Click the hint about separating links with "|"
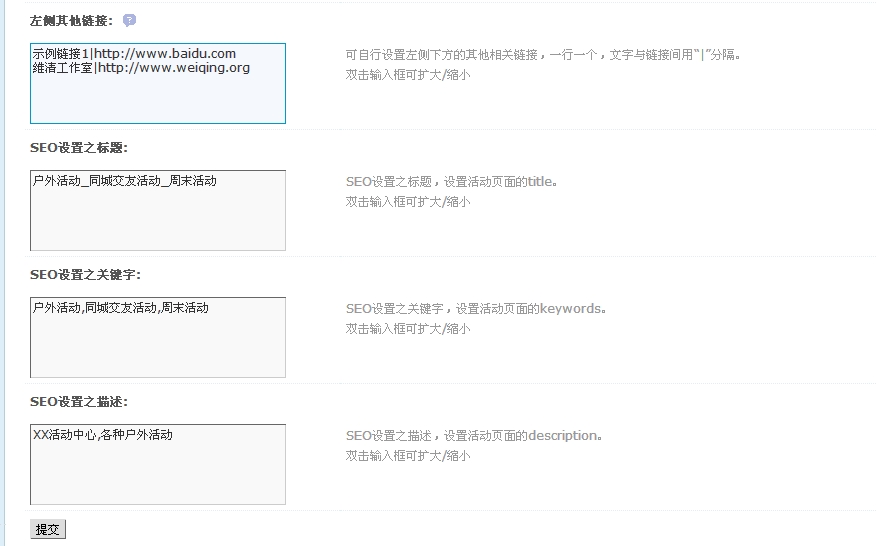 [x=543, y=55]
